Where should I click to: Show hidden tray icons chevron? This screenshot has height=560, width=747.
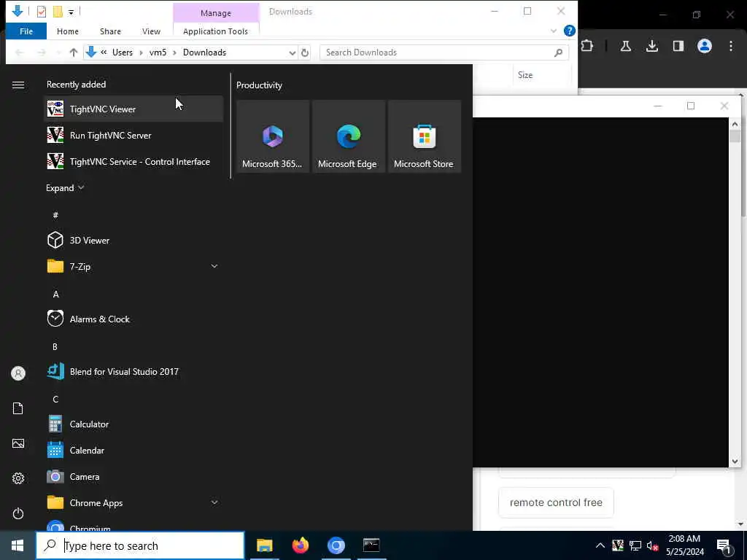600,545
